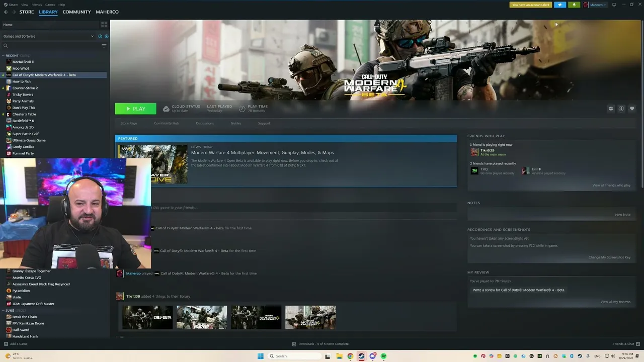Open the Guides link

(236, 123)
